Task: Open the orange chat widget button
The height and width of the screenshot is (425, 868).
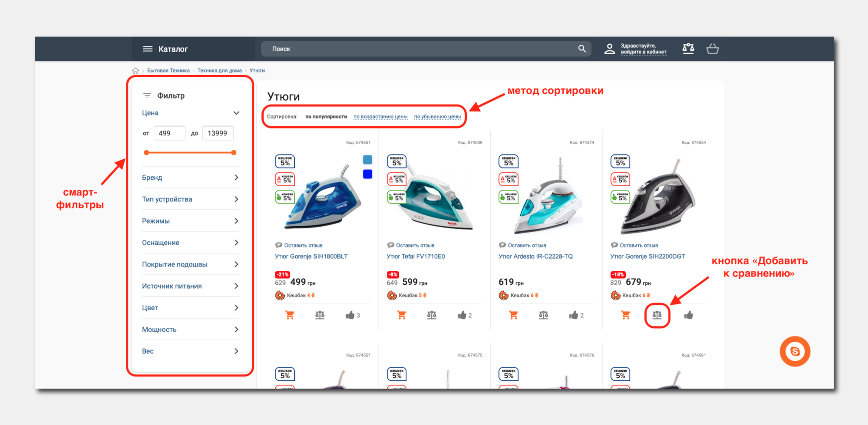Action: [795, 351]
